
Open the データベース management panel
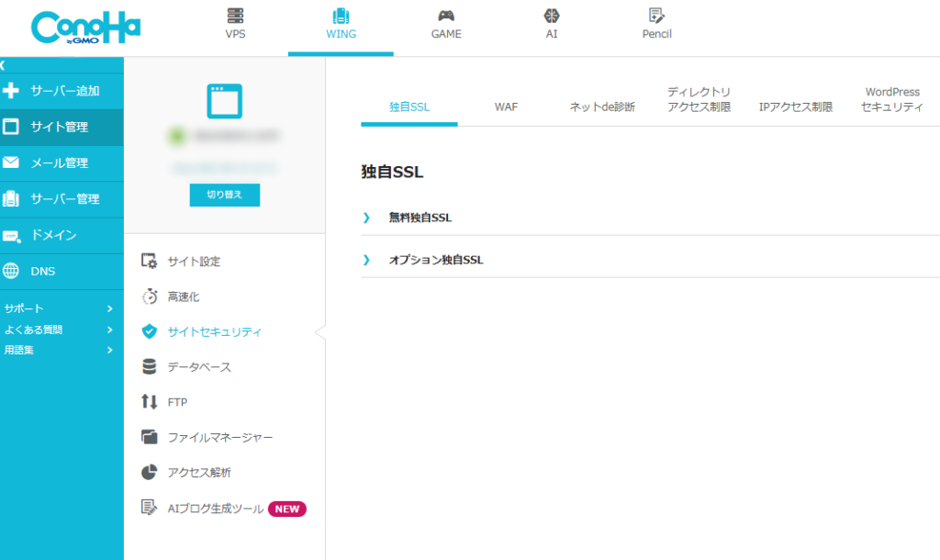tap(197, 366)
